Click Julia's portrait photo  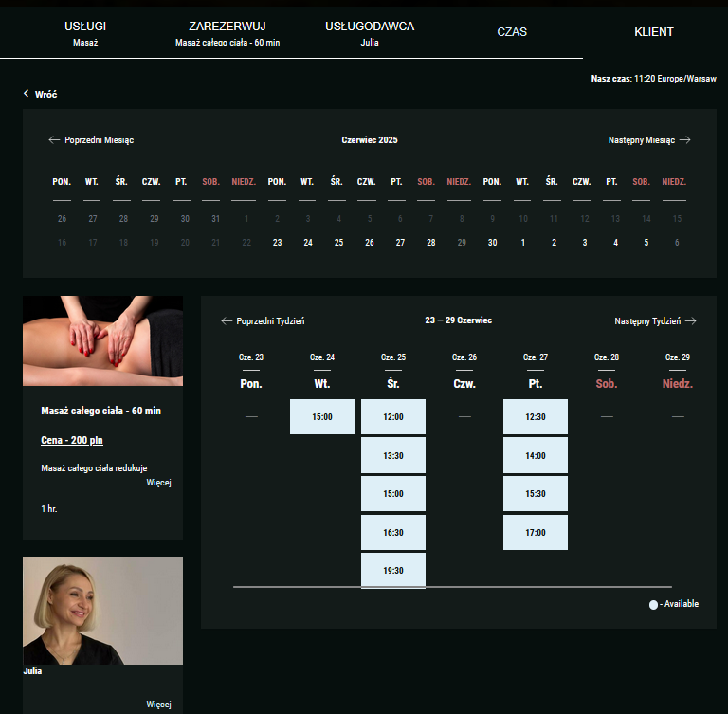102,611
